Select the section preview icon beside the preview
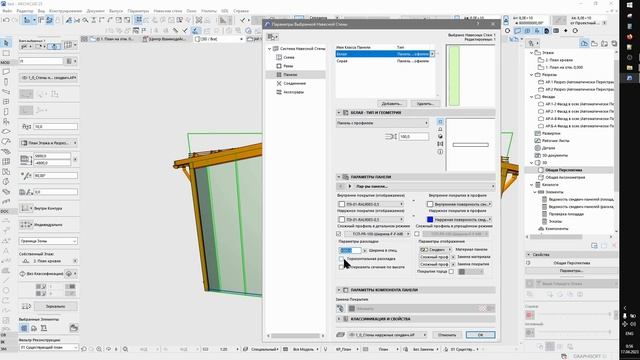This screenshot has width=640, height=360. (440, 144)
